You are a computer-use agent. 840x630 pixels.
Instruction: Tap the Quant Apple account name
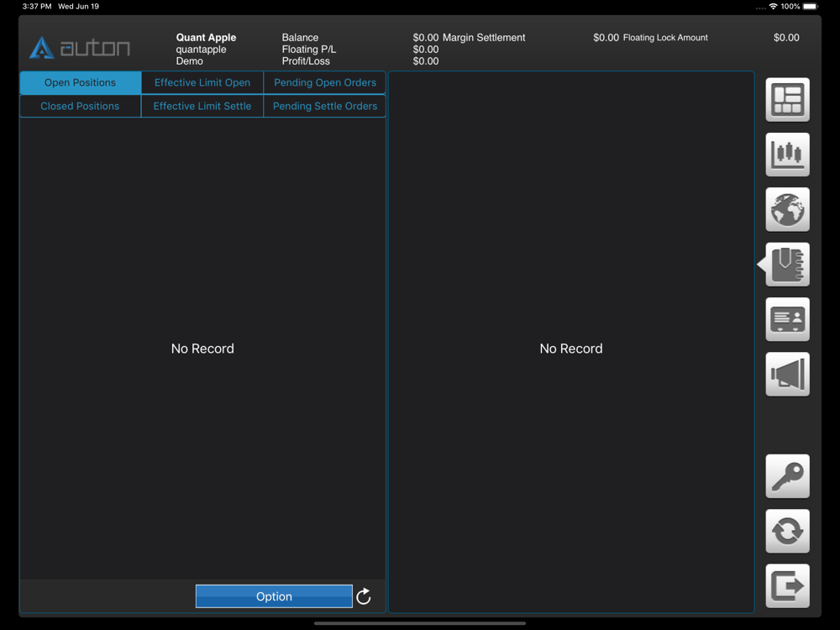pyautogui.click(x=207, y=38)
